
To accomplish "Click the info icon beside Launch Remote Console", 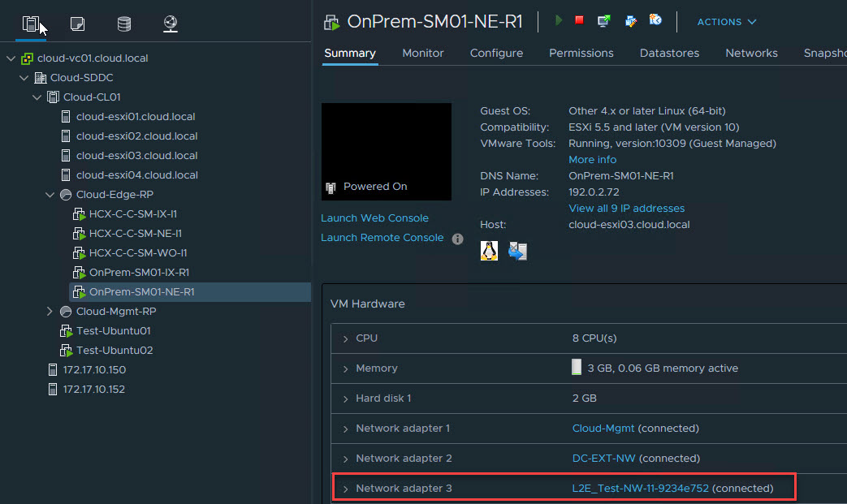I will pyautogui.click(x=457, y=239).
